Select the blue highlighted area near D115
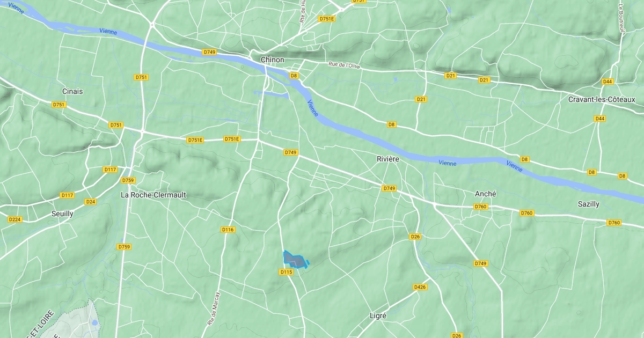The image size is (644, 338). coord(295,260)
